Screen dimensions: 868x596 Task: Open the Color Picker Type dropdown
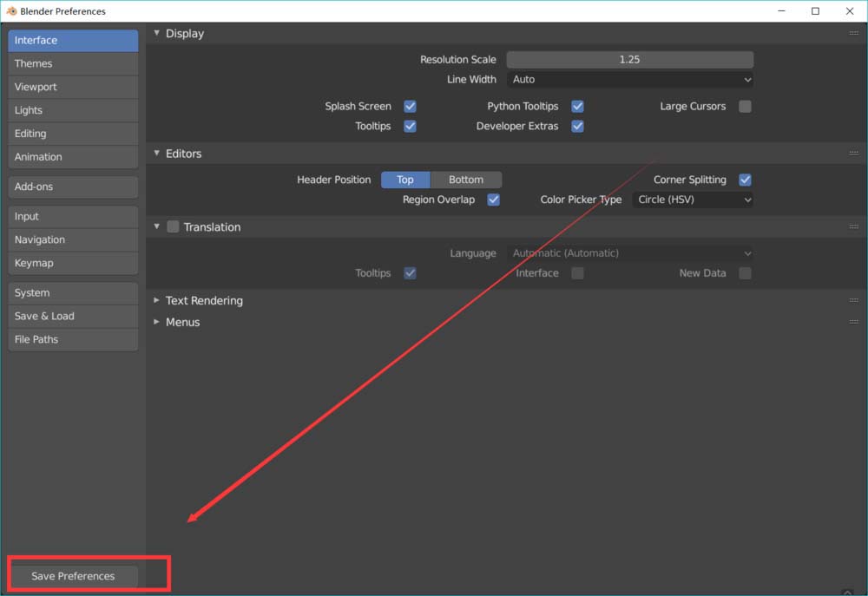pos(693,200)
